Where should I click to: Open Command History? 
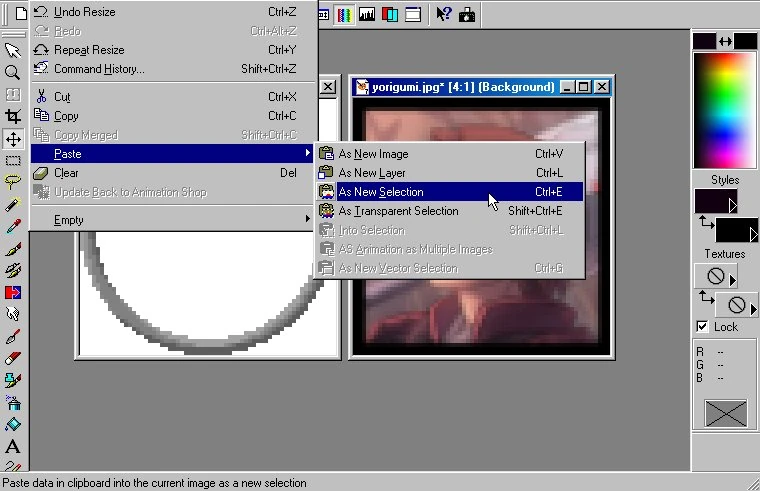tap(172, 69)
